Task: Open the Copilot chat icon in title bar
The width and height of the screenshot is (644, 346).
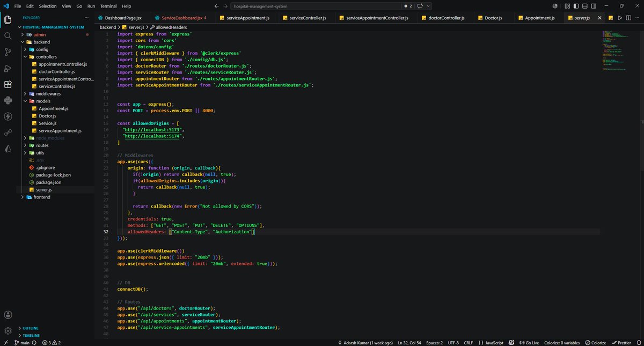Action: click(420, 6)
